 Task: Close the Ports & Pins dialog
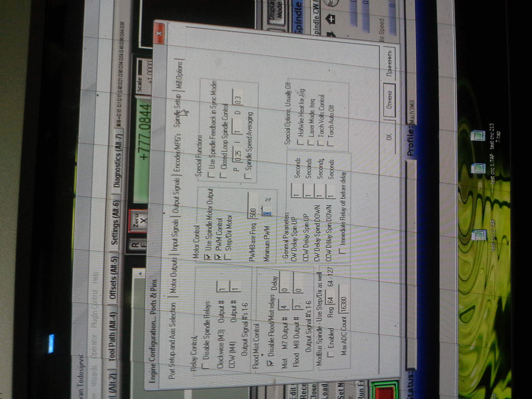coord(159,33)
